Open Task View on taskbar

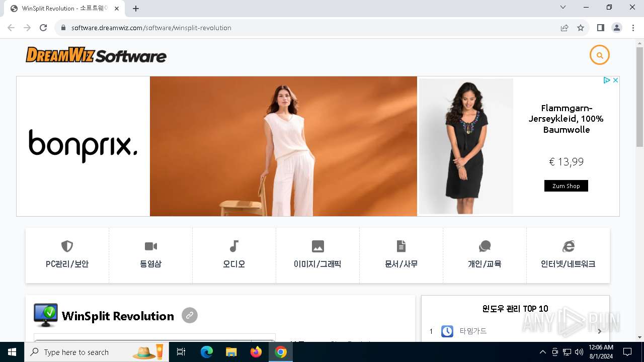[x=182, y=352]
